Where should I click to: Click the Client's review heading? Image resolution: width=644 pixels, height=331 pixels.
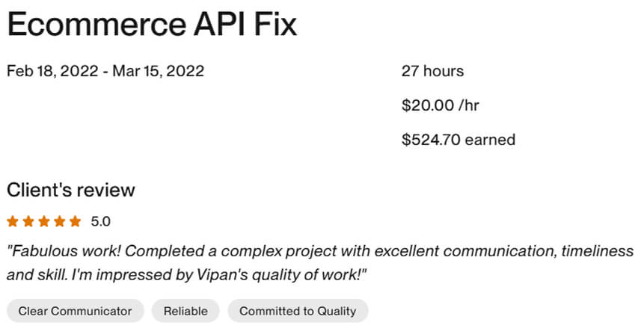point(70,190)
